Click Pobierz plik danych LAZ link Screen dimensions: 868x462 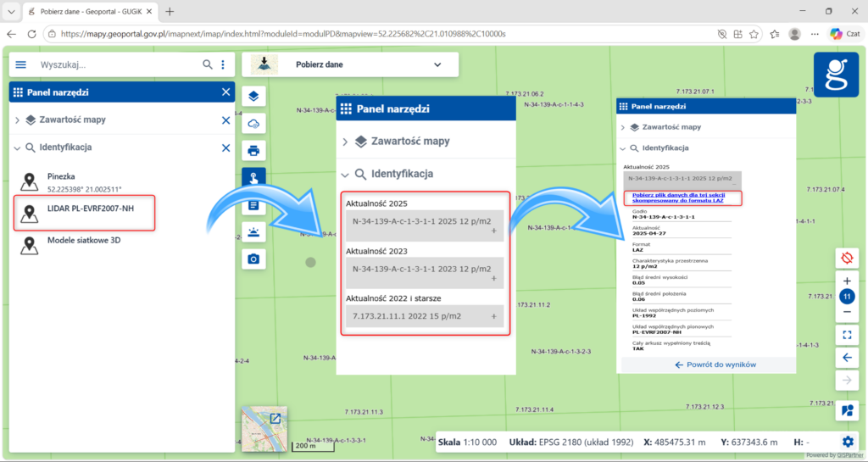[679, 198]
